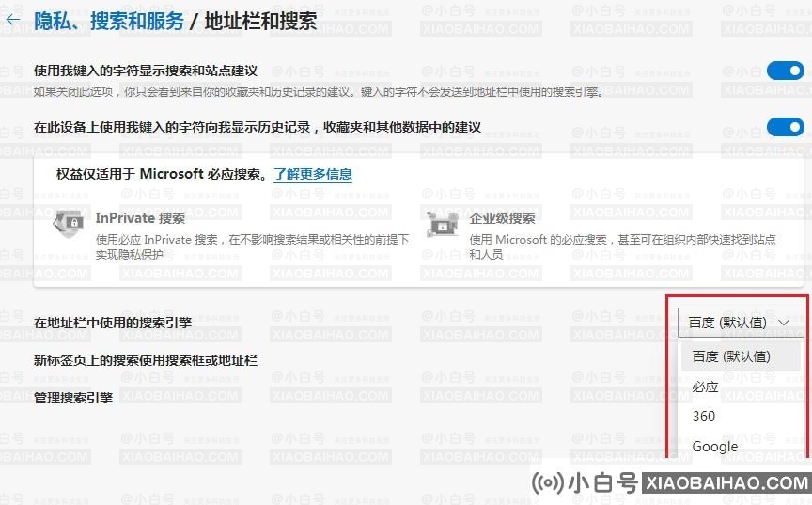Image resolution: width=812 pixels, height=505 pixels.
Task: Open search engine dropdown showing 百度 (默认值)
Action: [x=741, y=323]
